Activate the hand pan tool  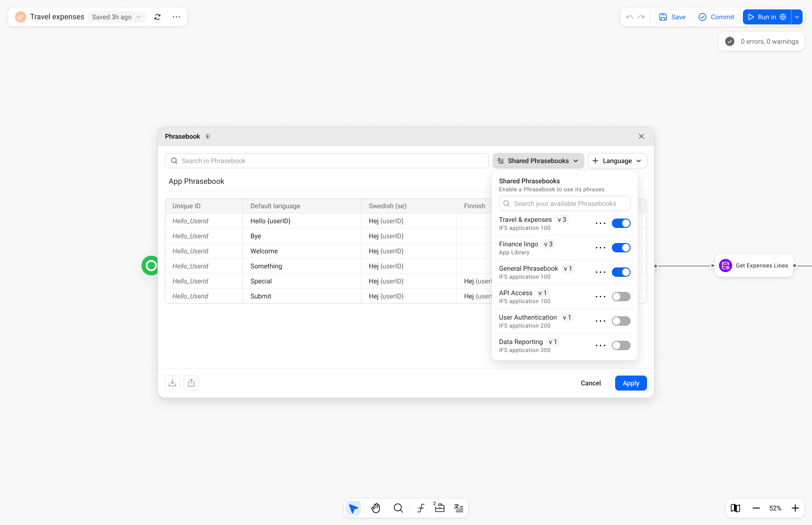coord(376,508)
